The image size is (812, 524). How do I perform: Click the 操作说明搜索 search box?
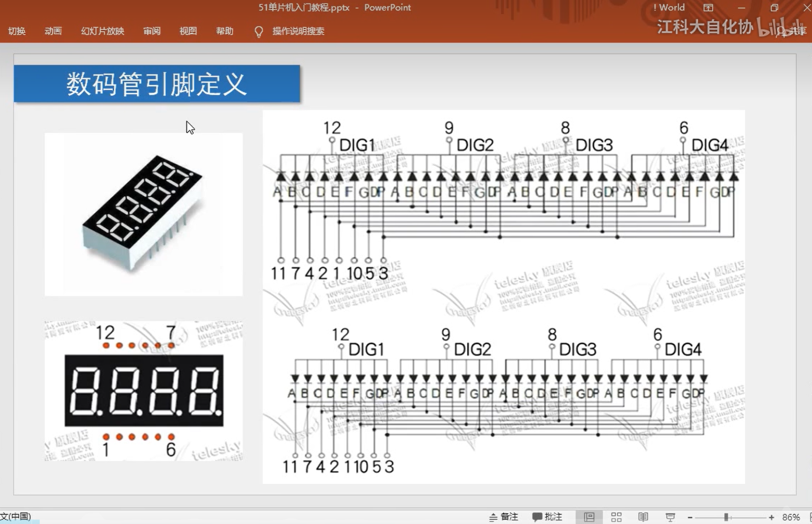point(298,31)
